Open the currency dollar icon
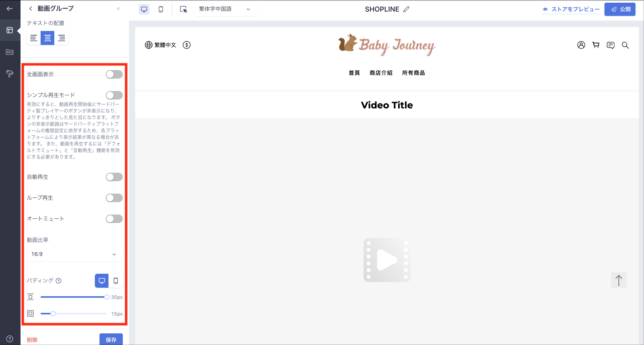Viewport: 644px width, 345px height. [x=187, y=45]
